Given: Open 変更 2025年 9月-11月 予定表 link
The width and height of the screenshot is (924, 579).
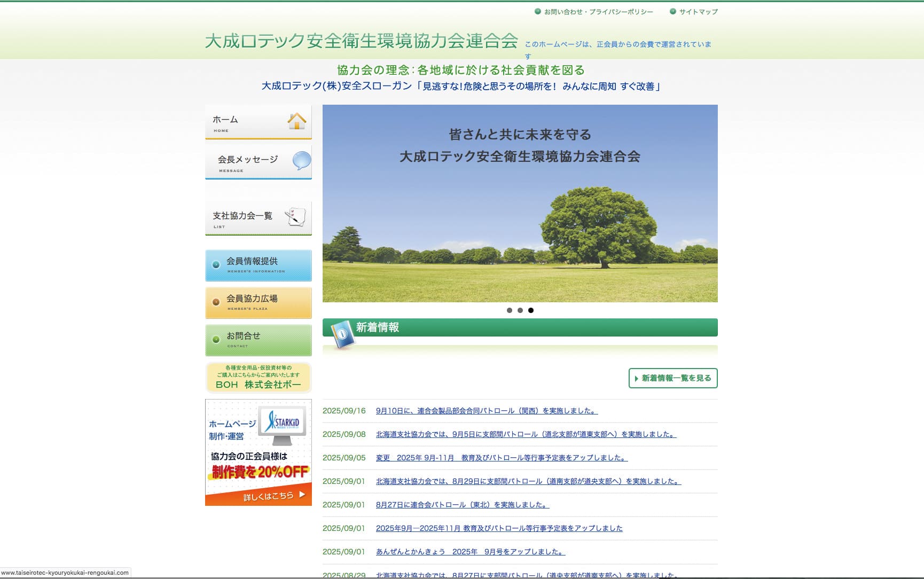Looking at the screenshot, I should [502, 458].
